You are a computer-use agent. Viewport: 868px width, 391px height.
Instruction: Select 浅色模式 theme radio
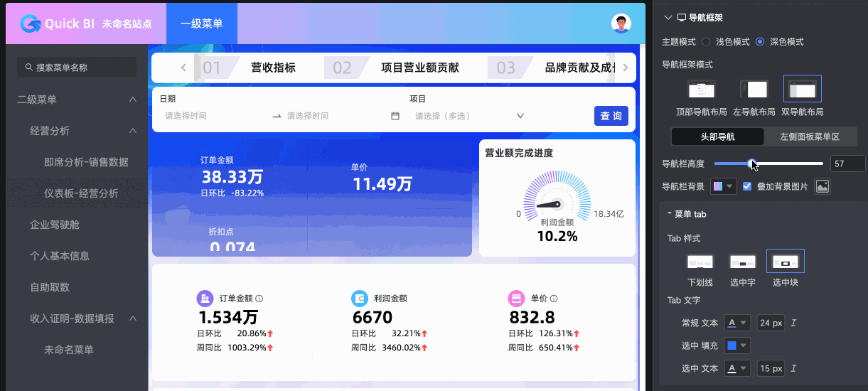[706, 42]
